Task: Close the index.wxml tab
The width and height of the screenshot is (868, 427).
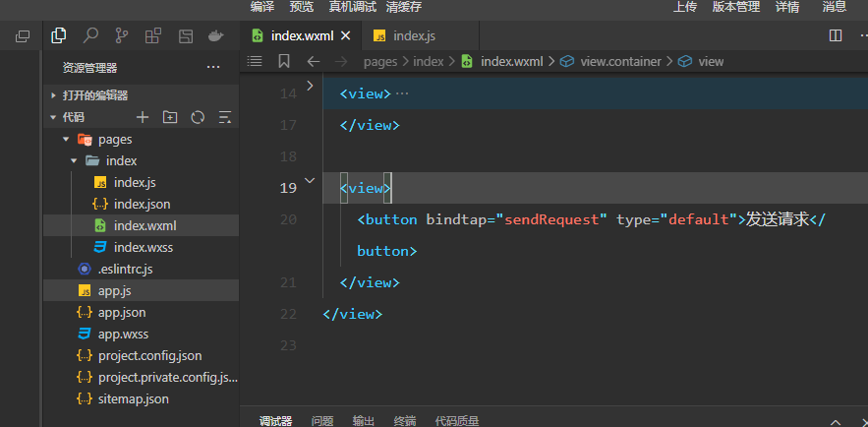Action: [x=345, y=36]
